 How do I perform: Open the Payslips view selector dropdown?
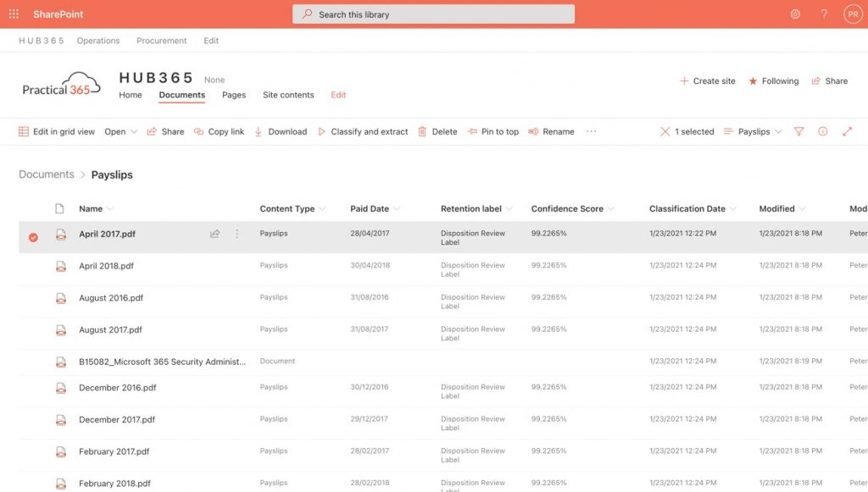tap(752, 131)
